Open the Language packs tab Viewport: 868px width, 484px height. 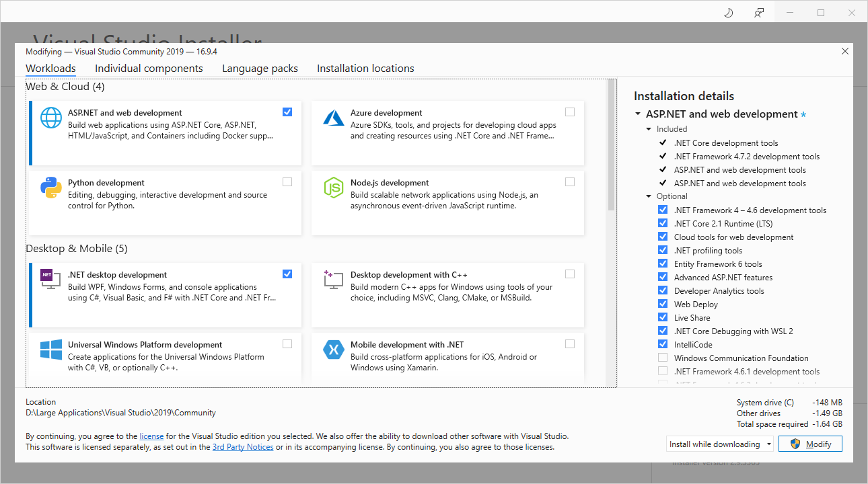(x=260, y=69)
